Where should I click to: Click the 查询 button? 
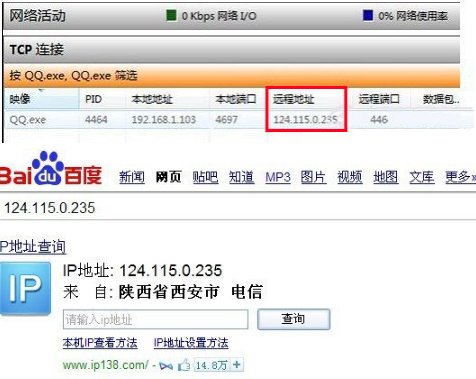(293, 319)
